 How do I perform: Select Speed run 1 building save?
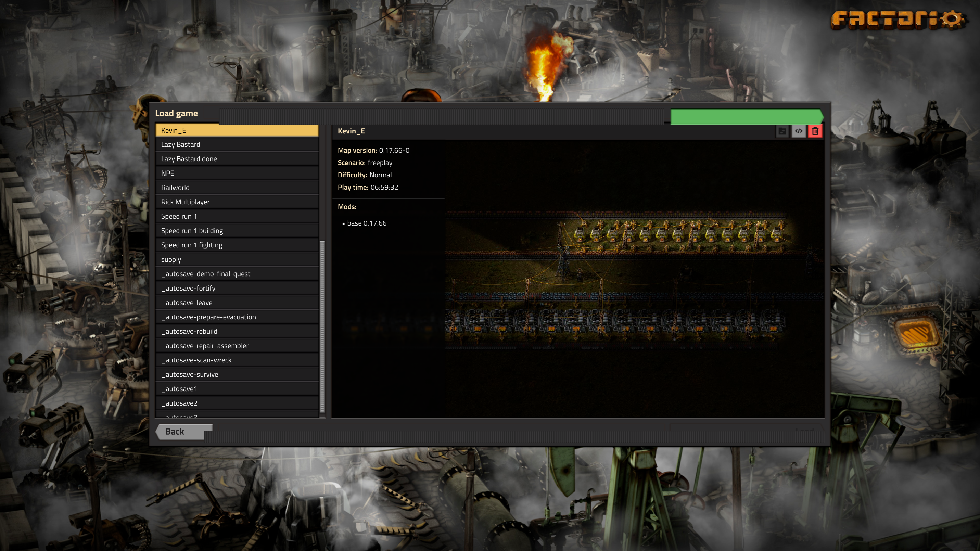click(237, 231)
